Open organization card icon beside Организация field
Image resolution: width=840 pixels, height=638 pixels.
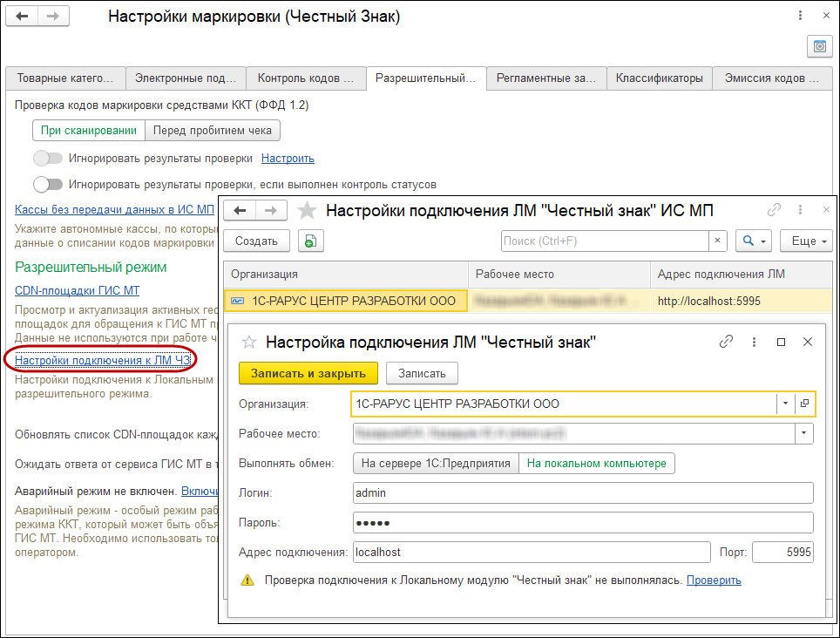tap(804, 404)
